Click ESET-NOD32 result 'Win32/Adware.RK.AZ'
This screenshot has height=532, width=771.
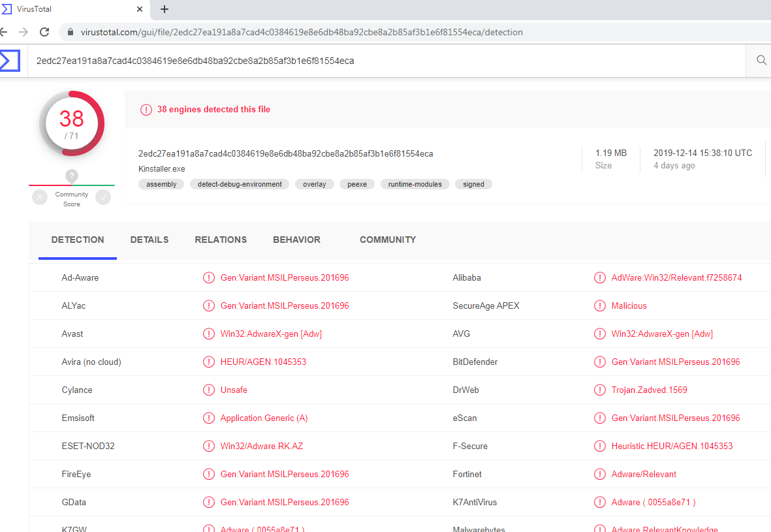click(x=262, y=446)
